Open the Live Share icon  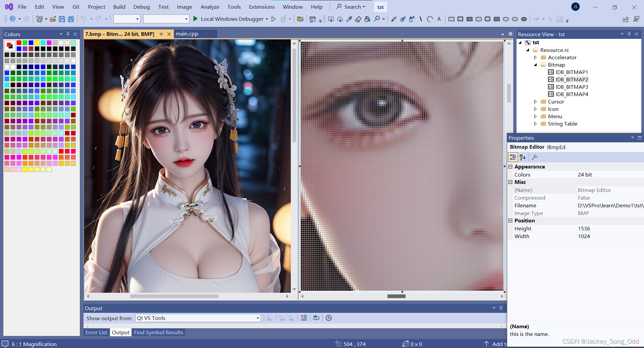[626, 19]
